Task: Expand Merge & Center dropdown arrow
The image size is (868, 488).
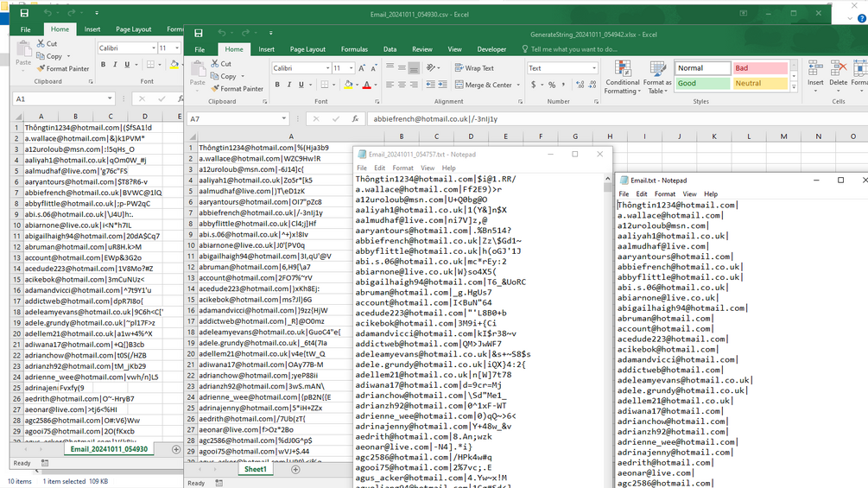Action: 518,85
